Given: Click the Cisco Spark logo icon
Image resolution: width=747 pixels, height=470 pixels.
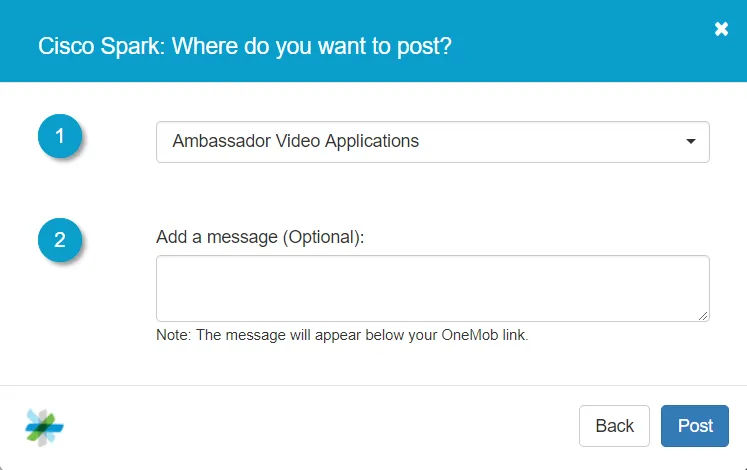Looking at the screenshot, I should 44,427.
